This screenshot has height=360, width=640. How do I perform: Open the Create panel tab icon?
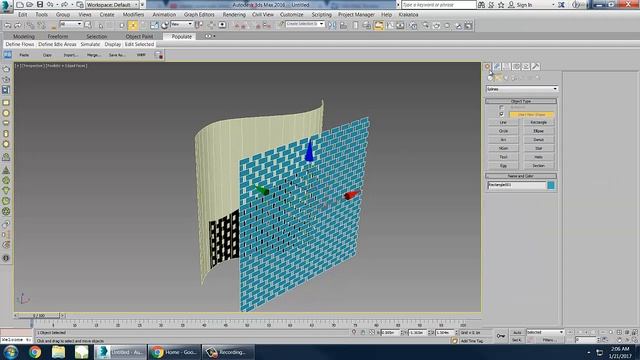[x=487, y=66]
